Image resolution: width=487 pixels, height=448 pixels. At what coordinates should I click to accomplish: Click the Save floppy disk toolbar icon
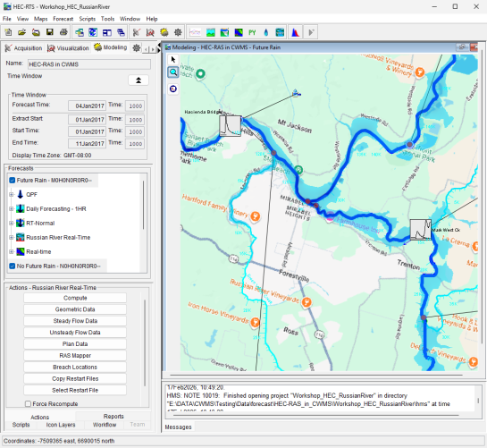click(x=50, y=32)
